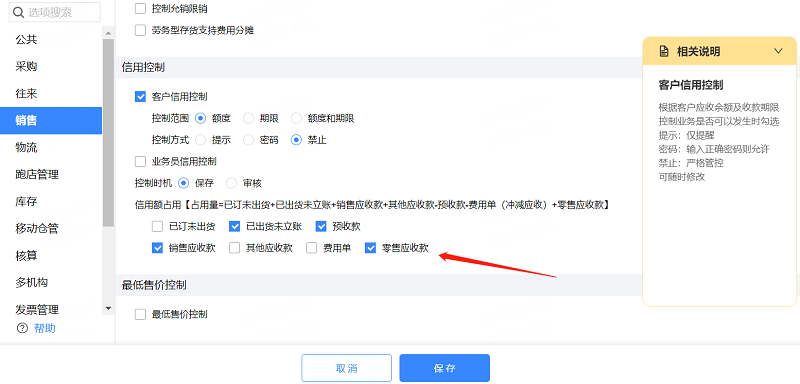Enable 业务员信用控制 checkbox

(x=140, y=162)
